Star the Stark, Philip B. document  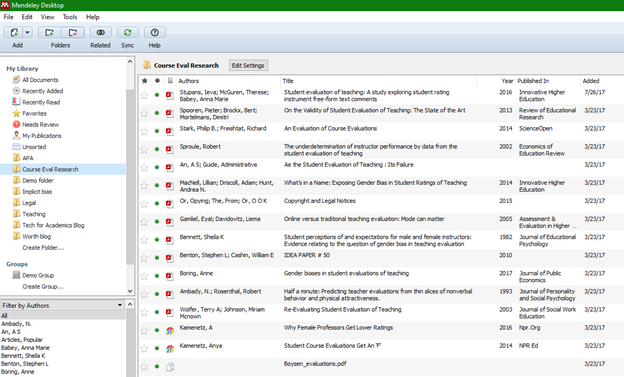click(x=144, y=131)
